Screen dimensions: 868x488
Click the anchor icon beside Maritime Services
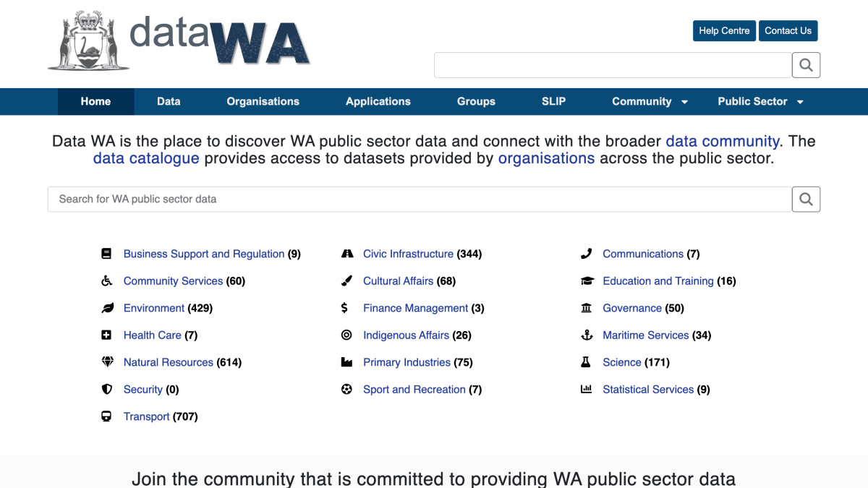pyautogui.click(x=587, y=335)
